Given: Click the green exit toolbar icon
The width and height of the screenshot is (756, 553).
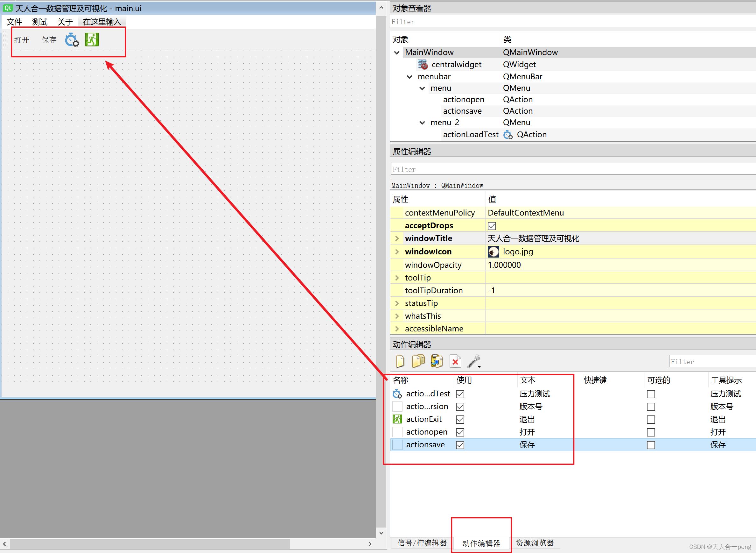Looking at the screenshot, I should click(92, 39).
